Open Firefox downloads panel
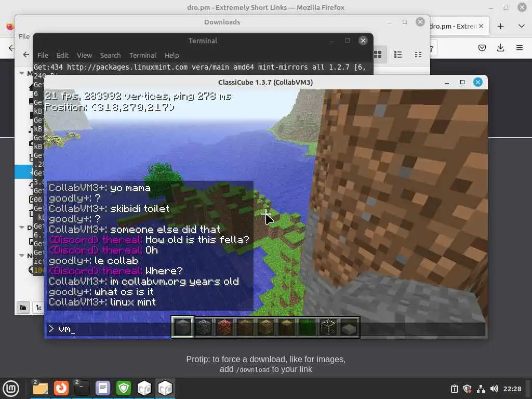This screenshot has height=399, width=532. point(500,48)
